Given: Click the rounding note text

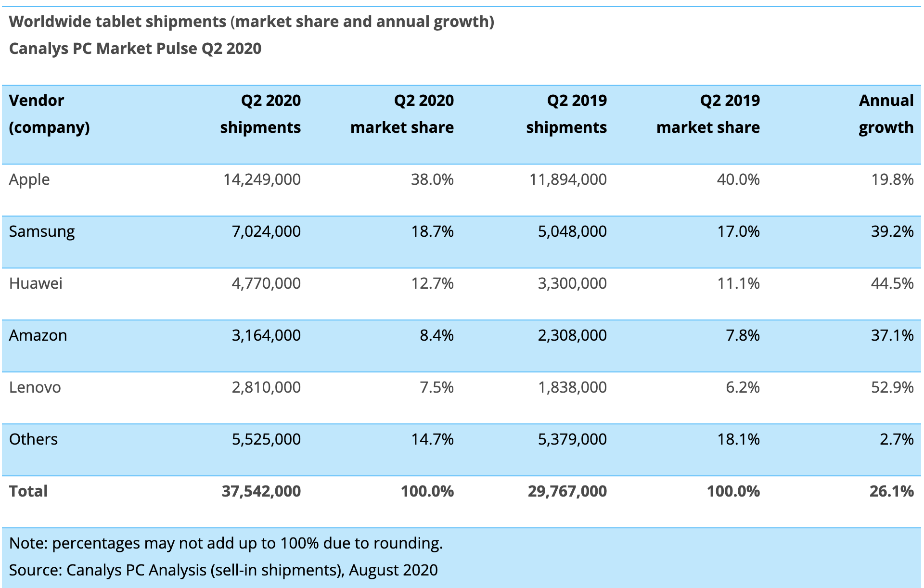Looking at the screenshot, I should [x=226, y=544].
